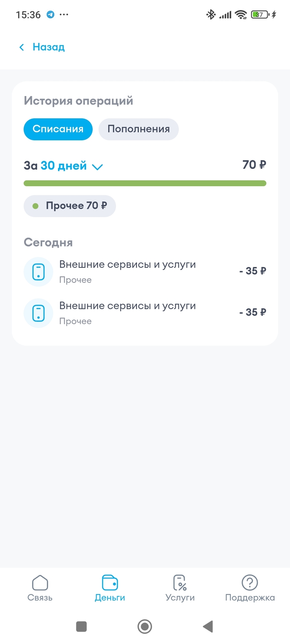Tap the Android back triangle button
This screenshot has height=644, width=290.
click(x=208, y=627)
